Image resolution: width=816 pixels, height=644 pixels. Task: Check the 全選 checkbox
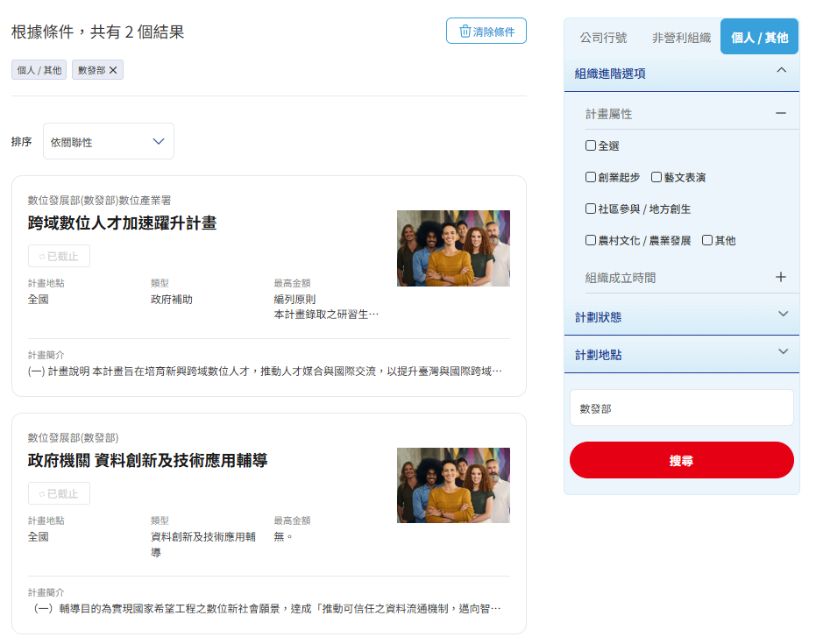pyautogui.click(x=591, y=145)
